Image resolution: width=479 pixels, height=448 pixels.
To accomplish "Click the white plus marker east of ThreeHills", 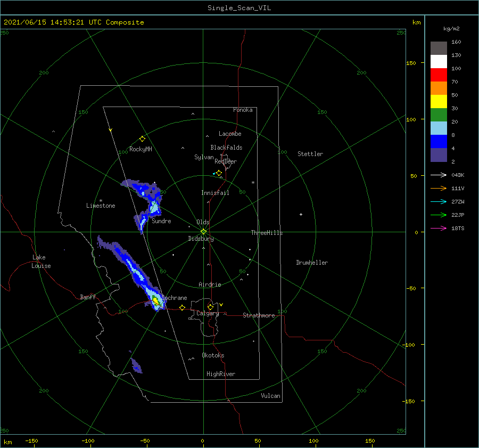I will click(x=301, y=214).
